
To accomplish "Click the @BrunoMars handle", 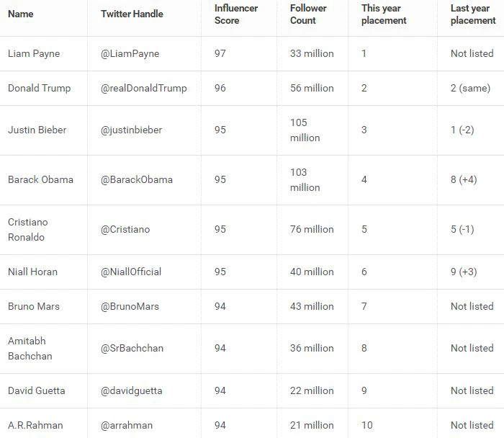I will 130,306.
